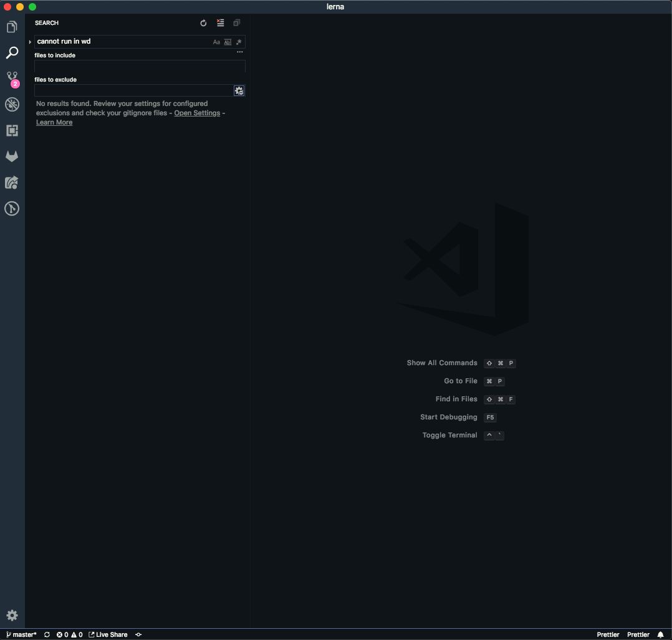Refresh the search results
Viewport: 672px width, 640px height.
click(204, 23)
